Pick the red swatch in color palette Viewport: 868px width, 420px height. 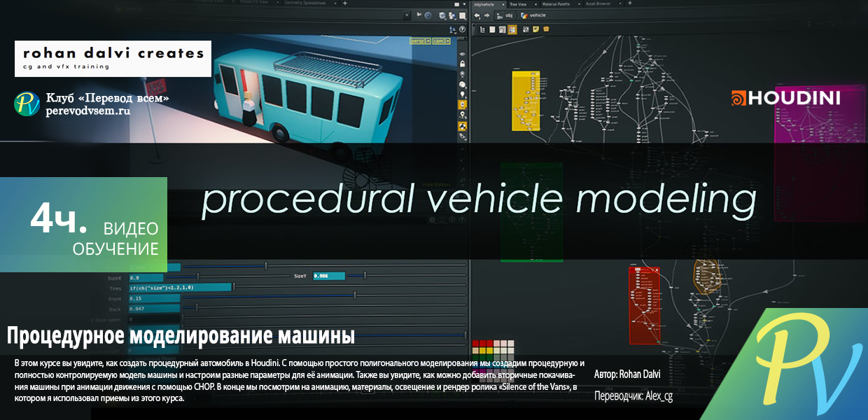(476, 344)
